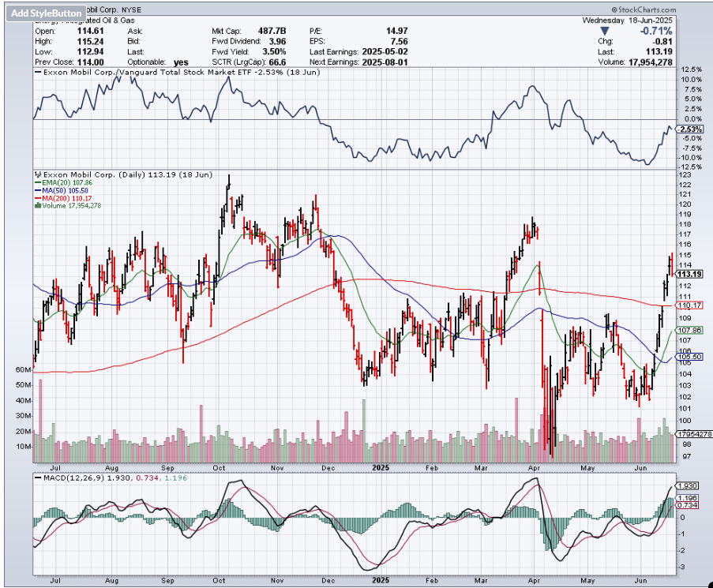Click the 0.734 label on the MACD axis
713x588 pixels.
point(687,505)
